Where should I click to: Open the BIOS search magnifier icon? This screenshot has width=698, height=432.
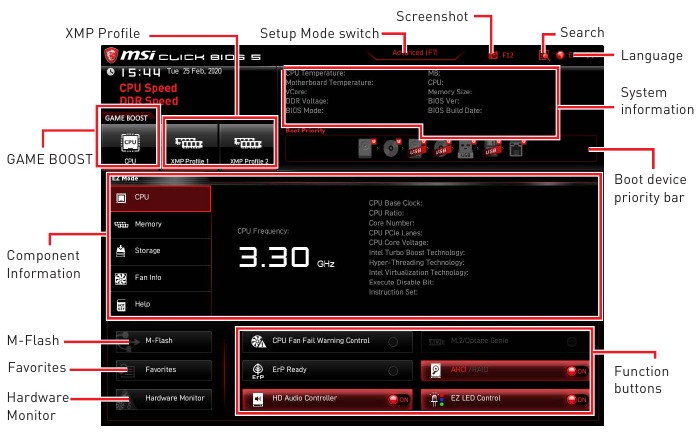(544, 55)
